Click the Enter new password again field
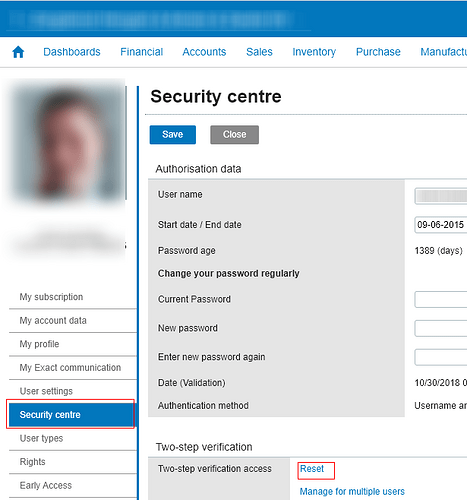This screenshot has height=500, width=467. click(x=441, y=357)
